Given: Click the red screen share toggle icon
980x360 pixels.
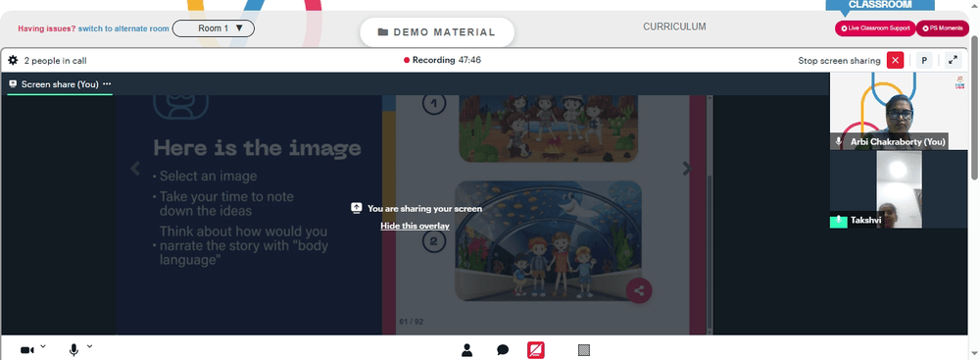Looking at the screenshot, I should (536, 350).
